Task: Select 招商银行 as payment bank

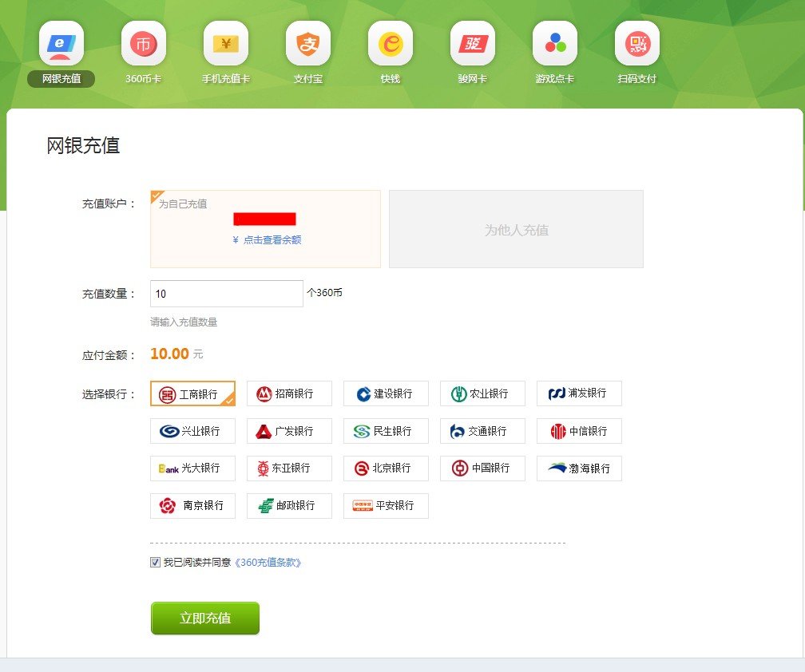Action: 289,393
